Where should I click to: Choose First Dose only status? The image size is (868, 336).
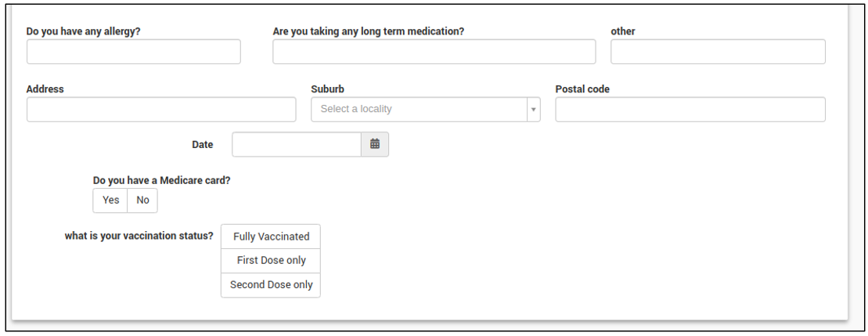click(x=271, y=261)
